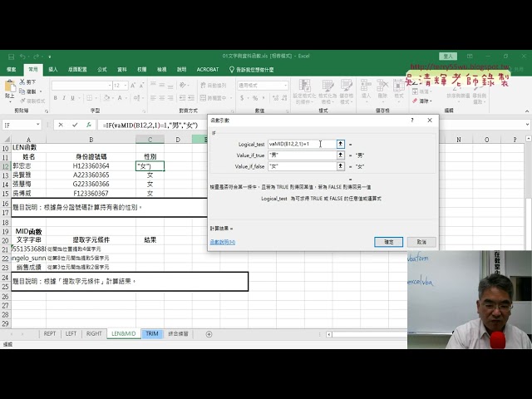Click the 剪下 scissors icon
This screenshot has height=399, width=532.
click(x=22, y=82)
